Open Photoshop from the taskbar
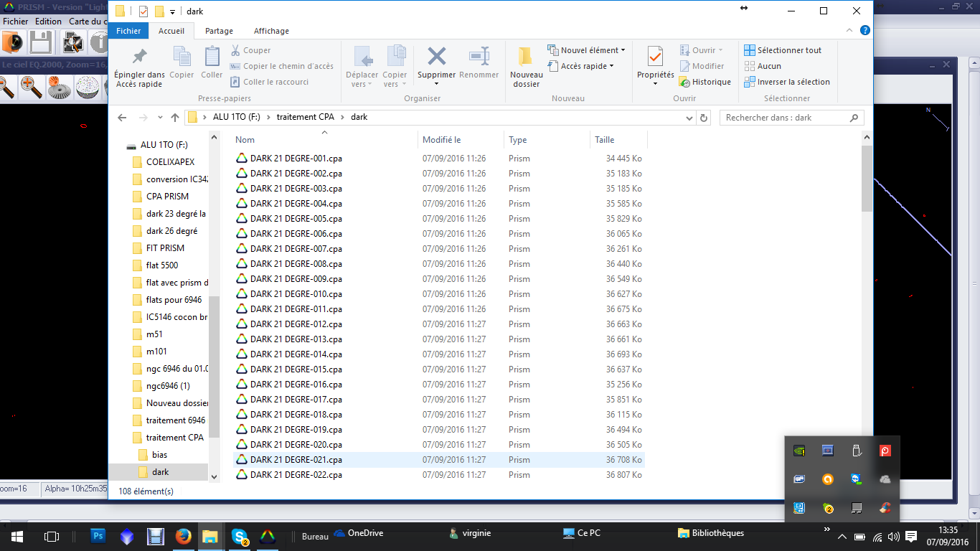Image resolution: width=980 pixels, height=551 pixels. pyautogui.click(x=99, y=535)
